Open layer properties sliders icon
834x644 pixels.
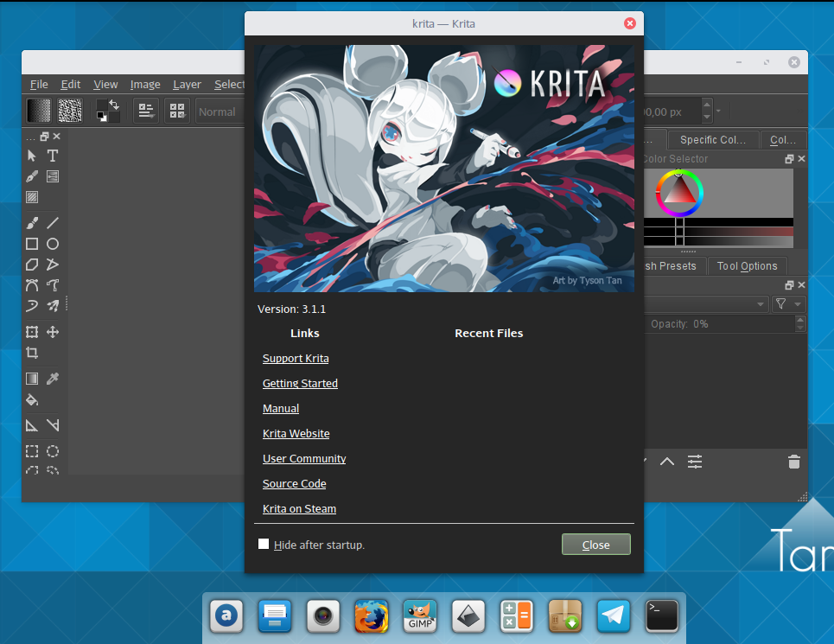[695, 462]
